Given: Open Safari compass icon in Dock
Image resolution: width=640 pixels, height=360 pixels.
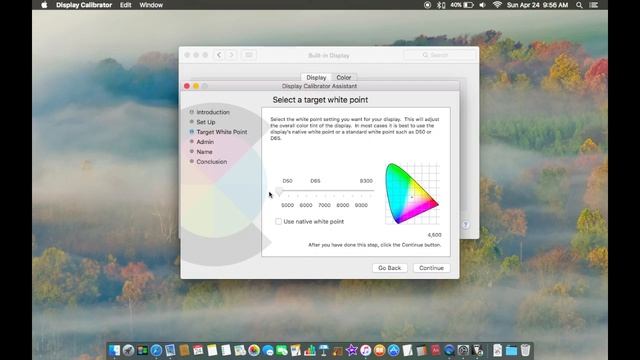Looking at the screenshot, I should click(156, 350).
